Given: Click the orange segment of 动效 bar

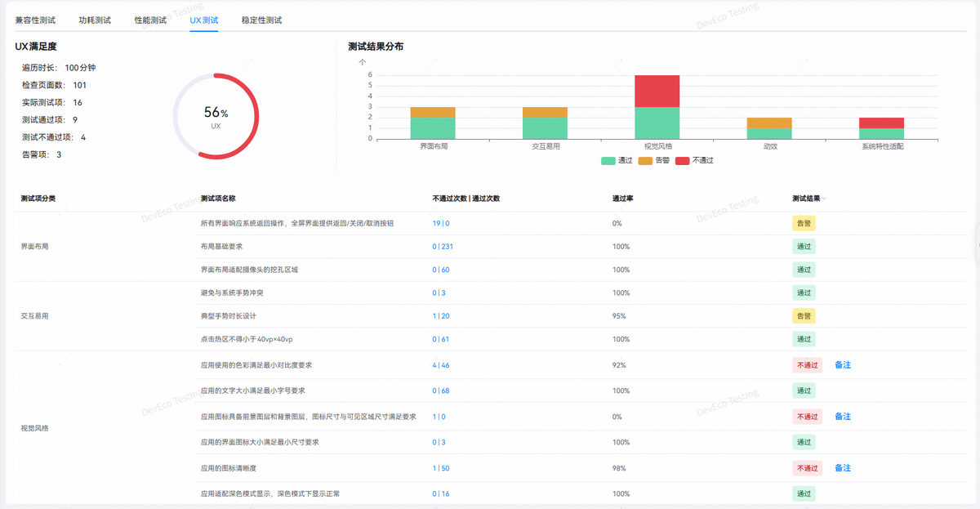Looking at the screenshot, I should point(768,123).
